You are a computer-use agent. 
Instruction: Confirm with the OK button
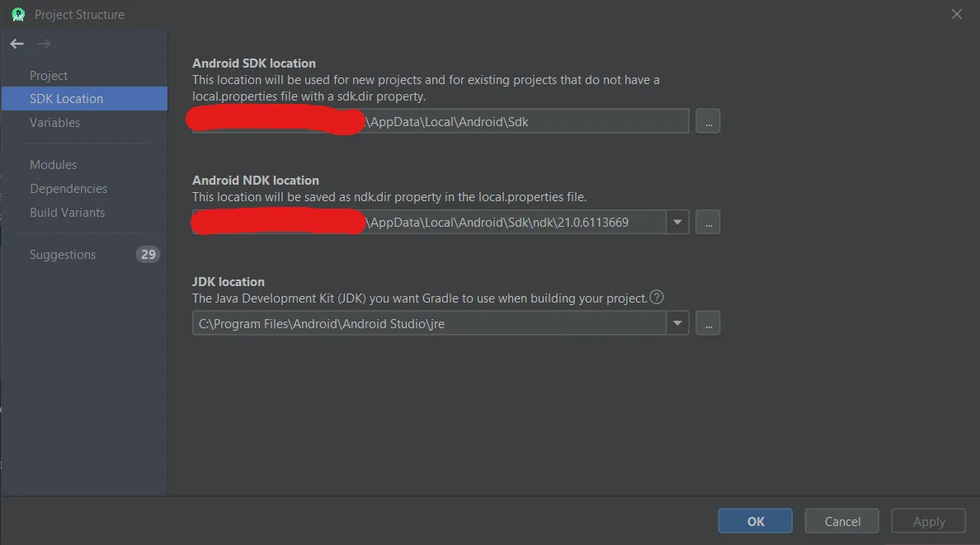[755, 521]
